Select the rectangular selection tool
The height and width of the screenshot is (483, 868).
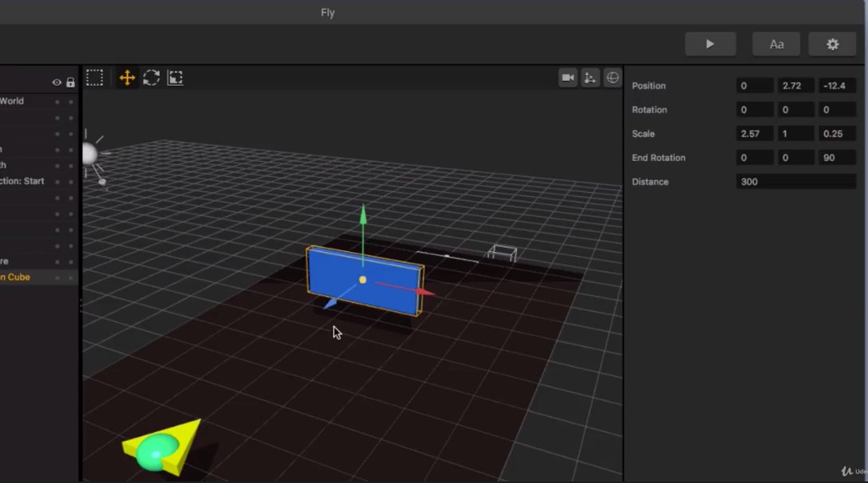coord(94,77)
